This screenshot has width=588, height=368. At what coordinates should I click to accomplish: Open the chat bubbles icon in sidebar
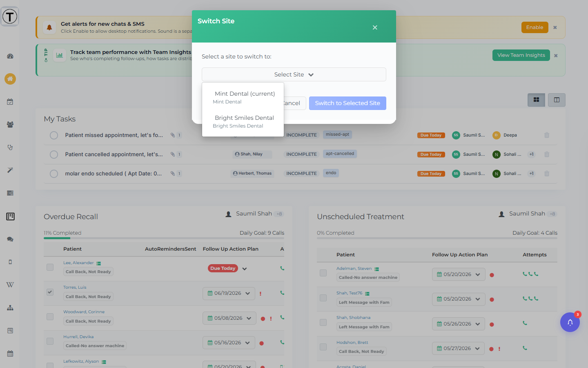(x=10, y=239)
